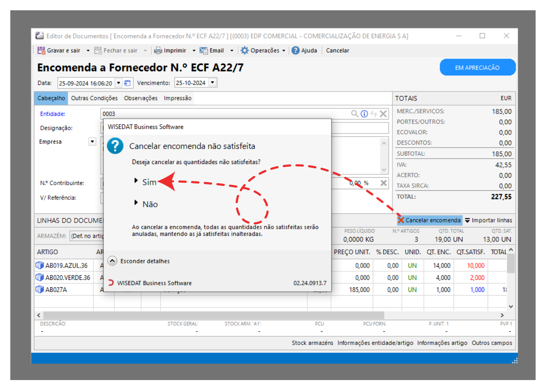Expand the Gravar e sair dropdown arrow
Viewport: 543px width, 392px height.
pyautogui.click(x=88, y=51)
